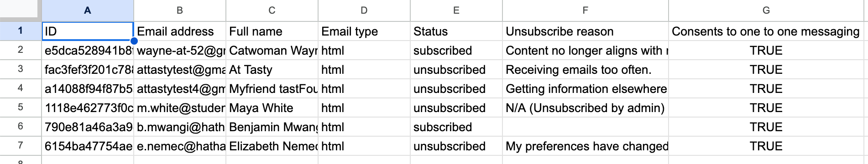Screen dimensions: 868x164
Task: Click the select-all corner box
Action: pos(21,10)
